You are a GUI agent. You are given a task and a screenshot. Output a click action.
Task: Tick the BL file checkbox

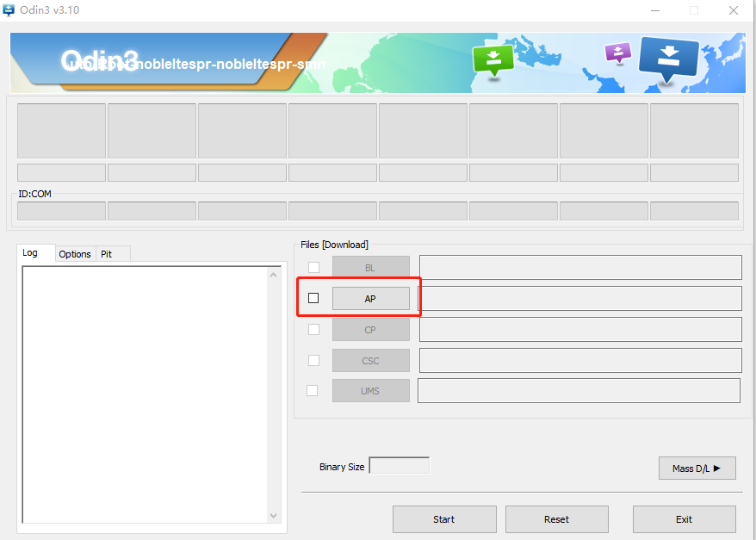(x=314, y=267)
